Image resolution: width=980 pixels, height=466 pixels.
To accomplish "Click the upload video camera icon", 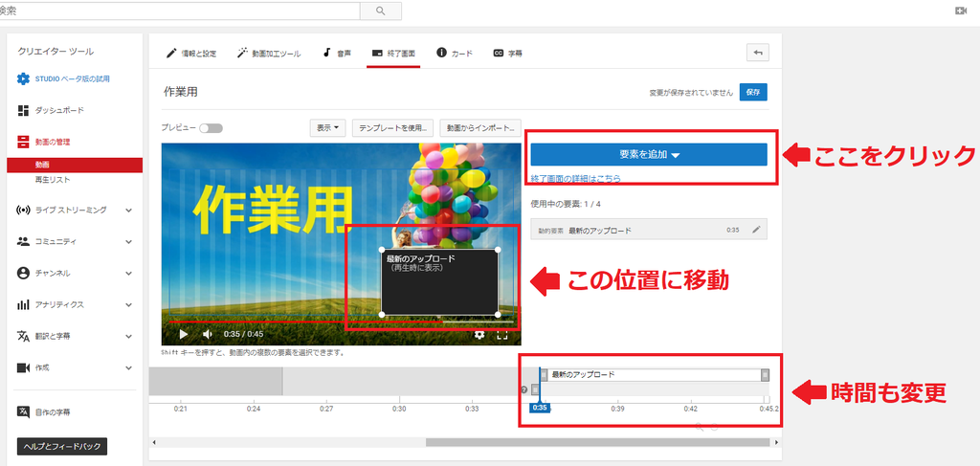I will 961,11.
